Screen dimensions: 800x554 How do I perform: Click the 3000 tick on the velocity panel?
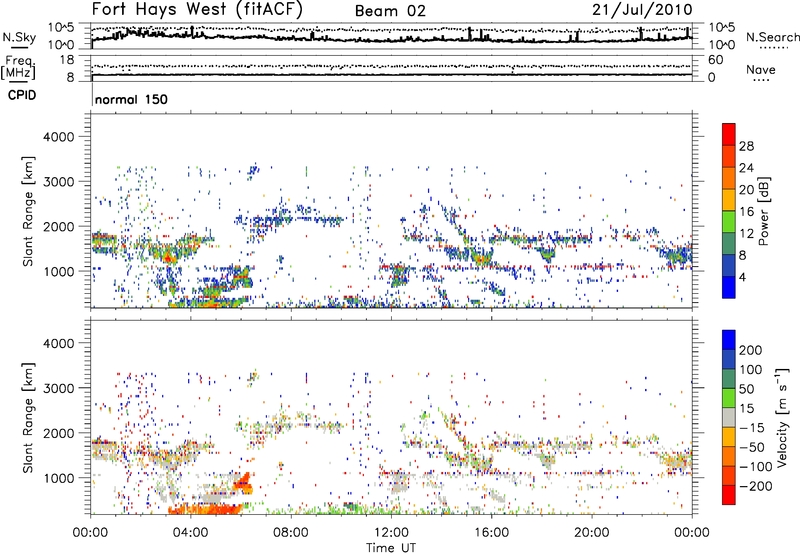click(x=58, y=388)
